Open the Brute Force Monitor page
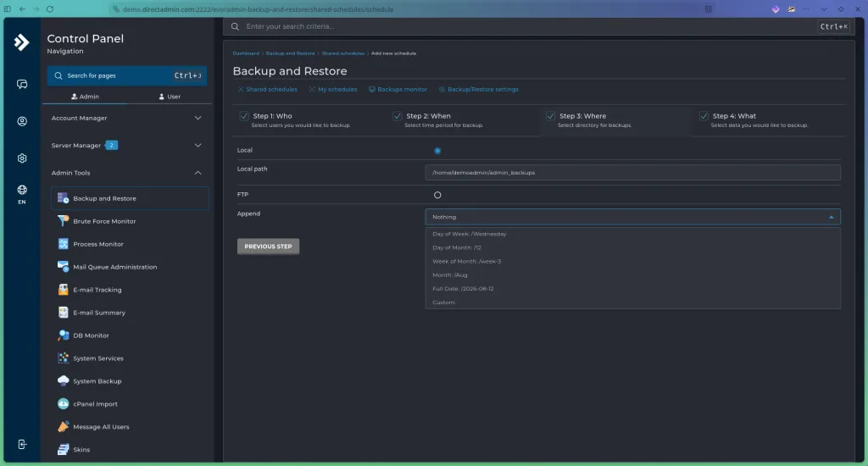868x466 pixels. [x=130, y=221]
